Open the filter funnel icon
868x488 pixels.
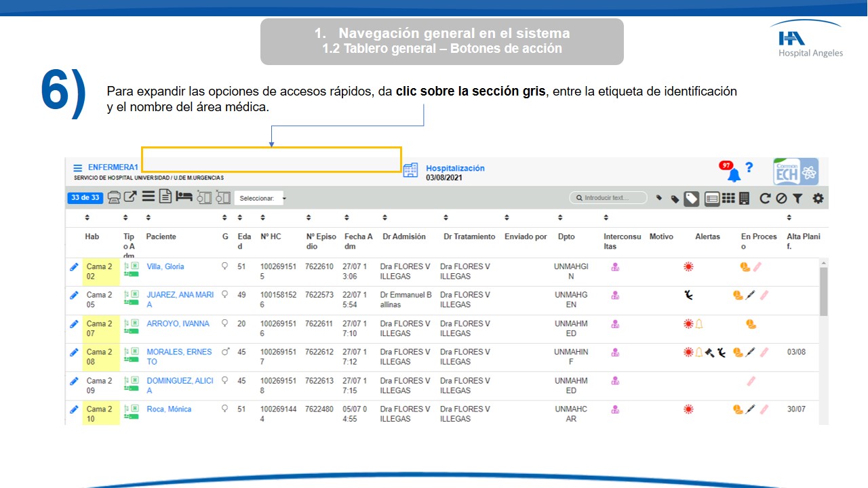tap(797, 199)
